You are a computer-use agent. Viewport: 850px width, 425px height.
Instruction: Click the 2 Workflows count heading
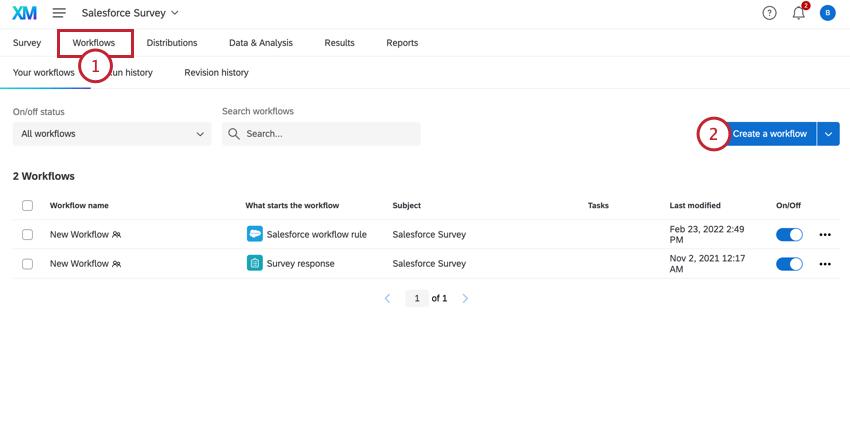pyautogui.click(x=44, y=176)
